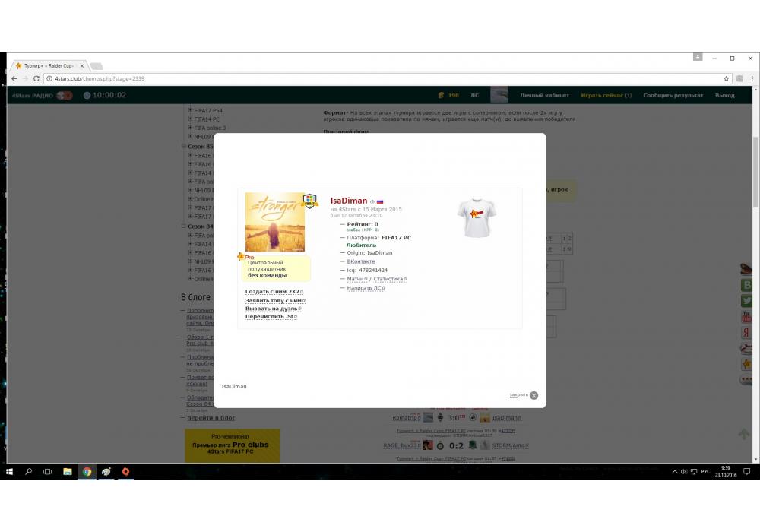Collapse Сезон 85 tree node

pyautogui.click(x=184, y=147)
